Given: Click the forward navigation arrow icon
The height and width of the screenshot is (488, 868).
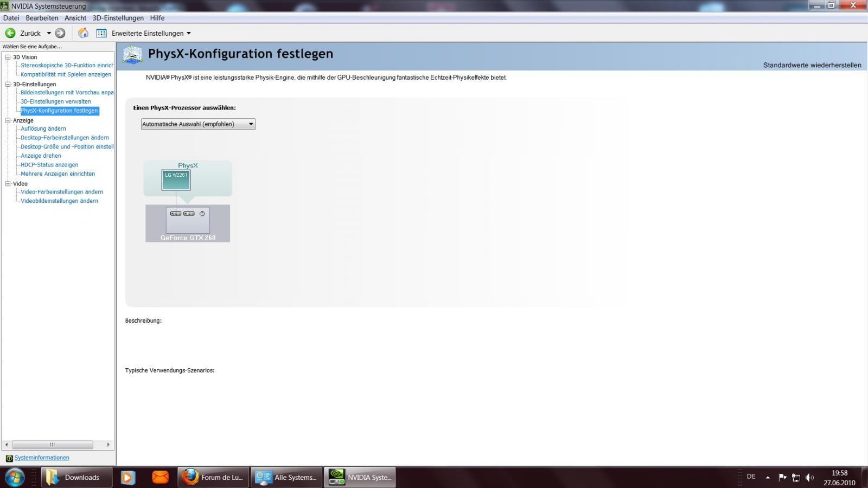Looking at the screenshot, I should coord(60,33).
